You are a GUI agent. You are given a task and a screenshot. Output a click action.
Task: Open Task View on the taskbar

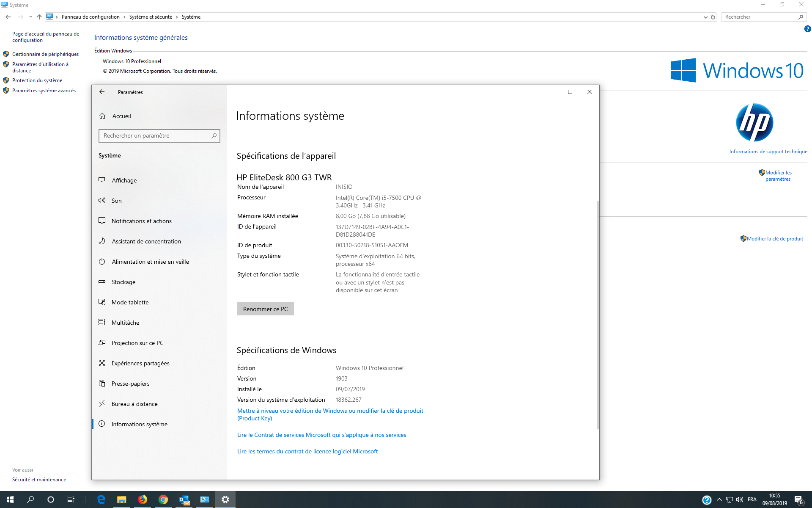click(71, 500)
